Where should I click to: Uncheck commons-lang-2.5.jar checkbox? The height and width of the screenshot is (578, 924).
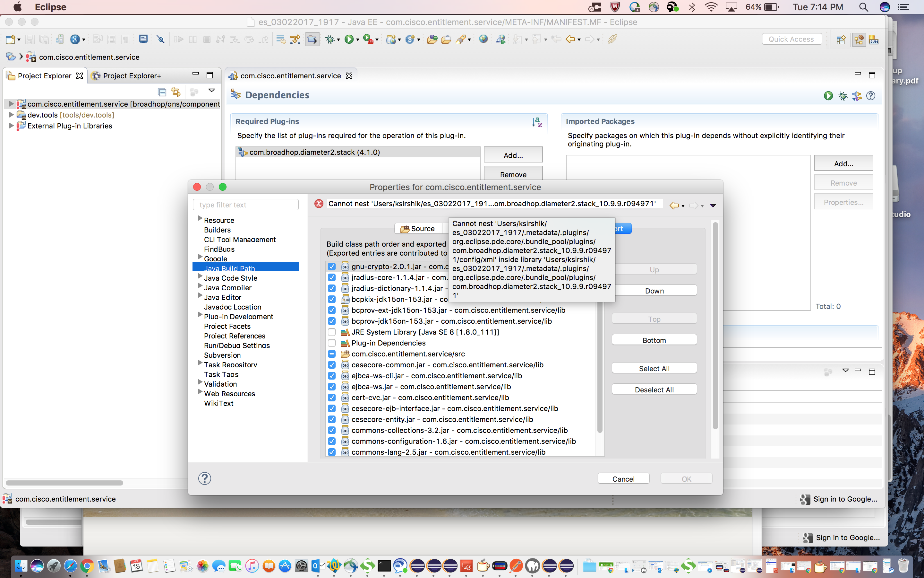[x=331, y=452]
